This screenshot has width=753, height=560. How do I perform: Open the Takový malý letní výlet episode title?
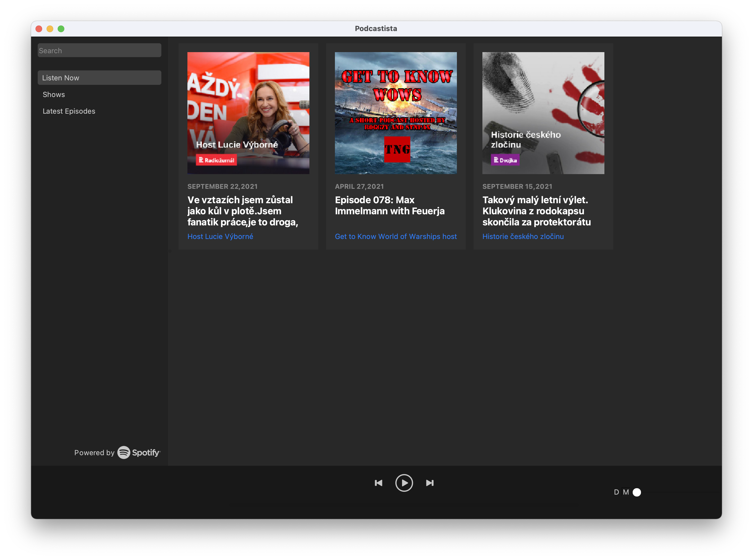pyautogui.click(x=536, y=211)
